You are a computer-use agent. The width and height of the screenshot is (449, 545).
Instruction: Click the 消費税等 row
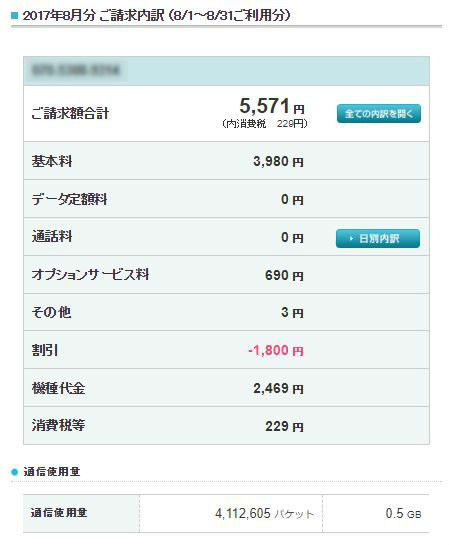226,426
